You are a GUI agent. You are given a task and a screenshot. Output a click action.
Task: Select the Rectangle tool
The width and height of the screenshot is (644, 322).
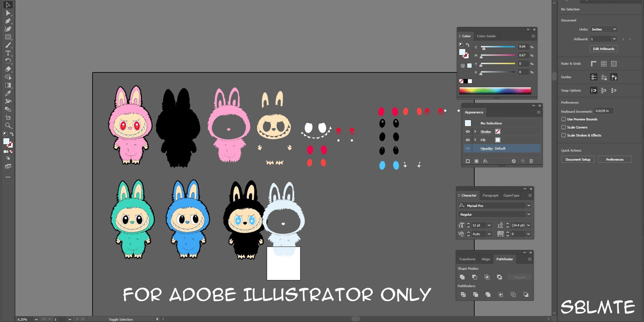[x=8, y=37]
